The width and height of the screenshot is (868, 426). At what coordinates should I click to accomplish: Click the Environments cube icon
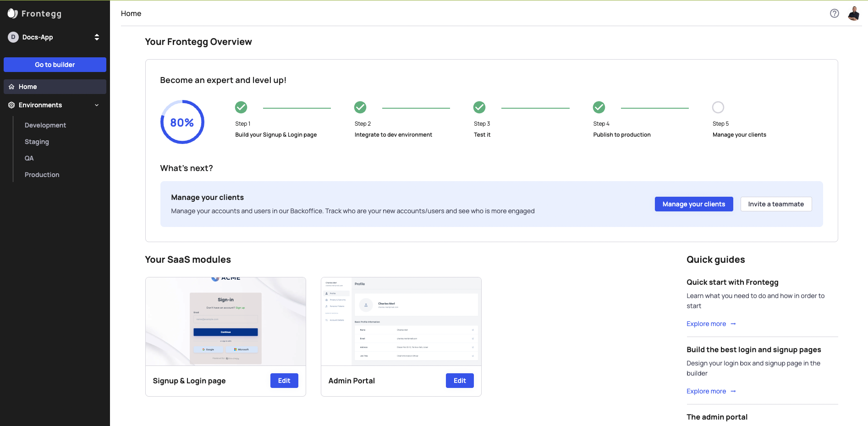[x=11, y=105]
